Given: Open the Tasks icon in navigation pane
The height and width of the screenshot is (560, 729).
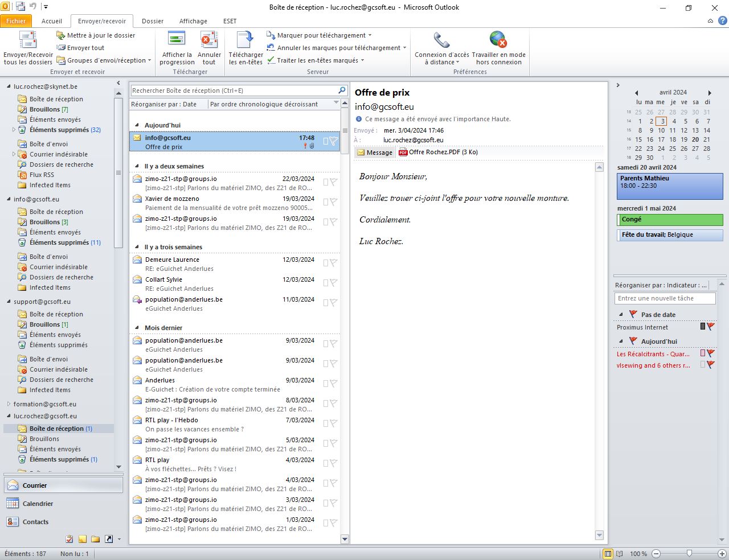Looking at the screenshot, I should point(69,539).
